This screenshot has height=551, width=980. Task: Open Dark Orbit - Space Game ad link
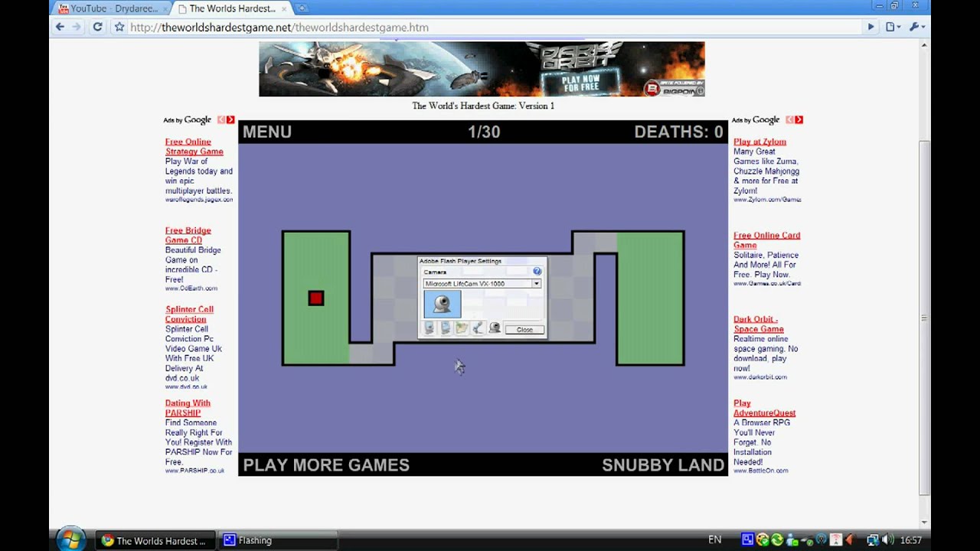pyautogui.click(x=759, y=324)
